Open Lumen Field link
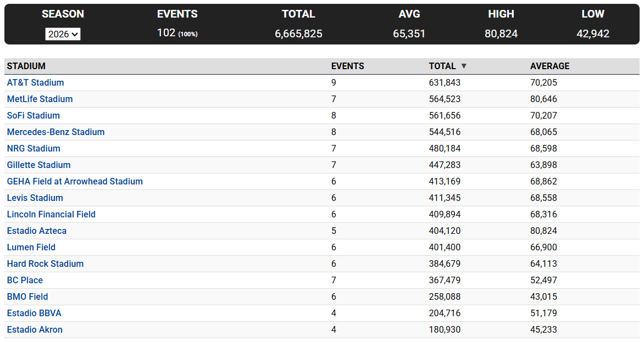This screenshot has width=644, height=342. coord(31,247)
